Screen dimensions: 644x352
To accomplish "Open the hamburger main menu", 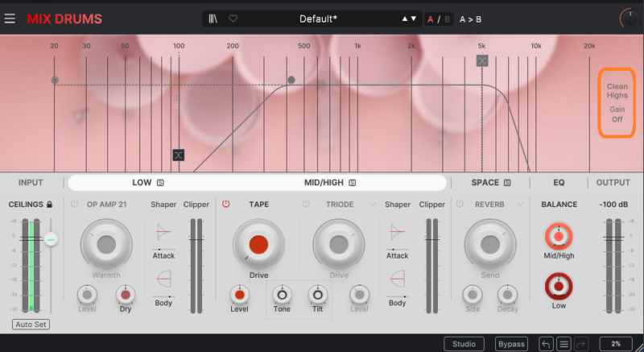I will coord(10,18).
